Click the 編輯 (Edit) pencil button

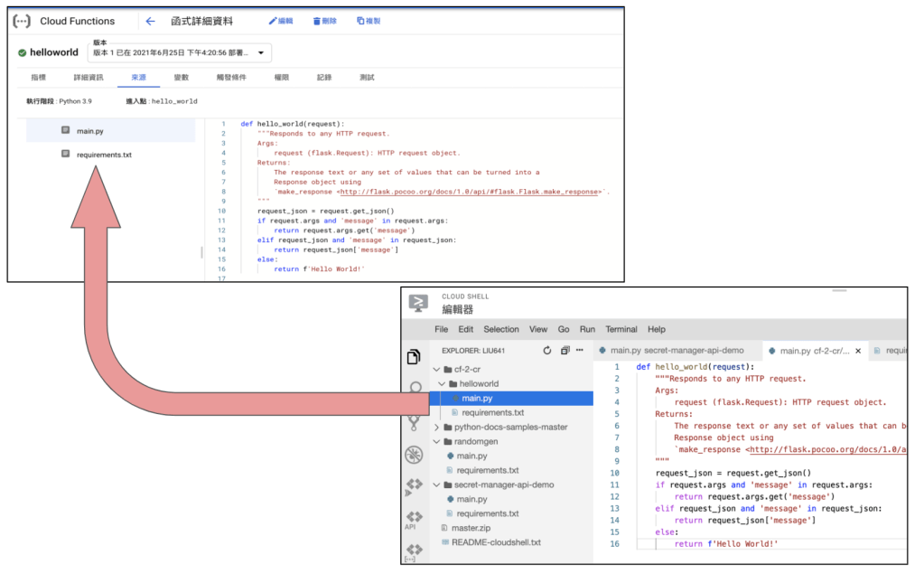point(281,21)
